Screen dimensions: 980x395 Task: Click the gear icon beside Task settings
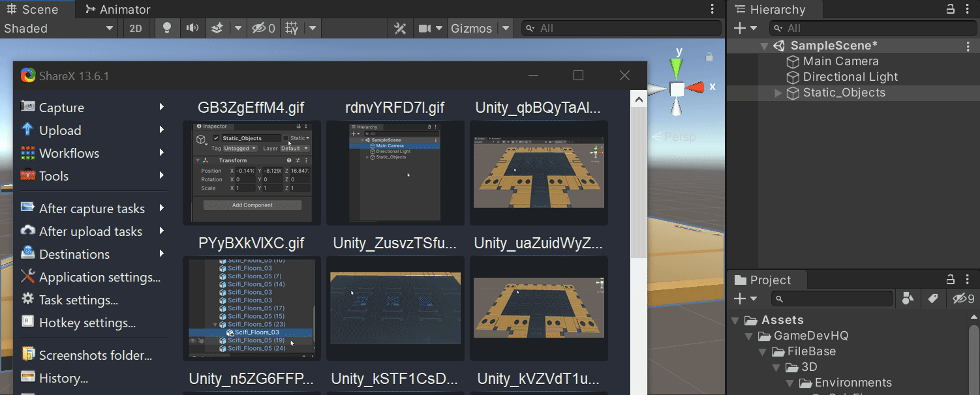click(x=27, y=299)
